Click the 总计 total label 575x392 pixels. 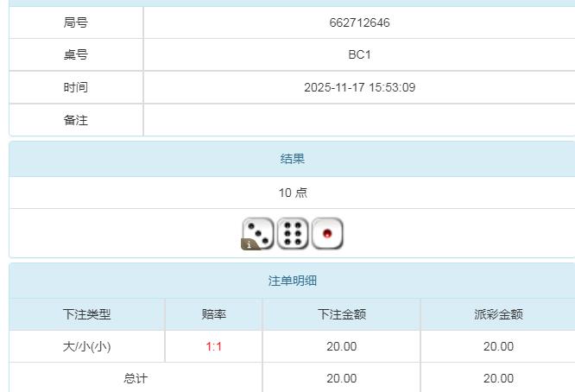(136, 378)
